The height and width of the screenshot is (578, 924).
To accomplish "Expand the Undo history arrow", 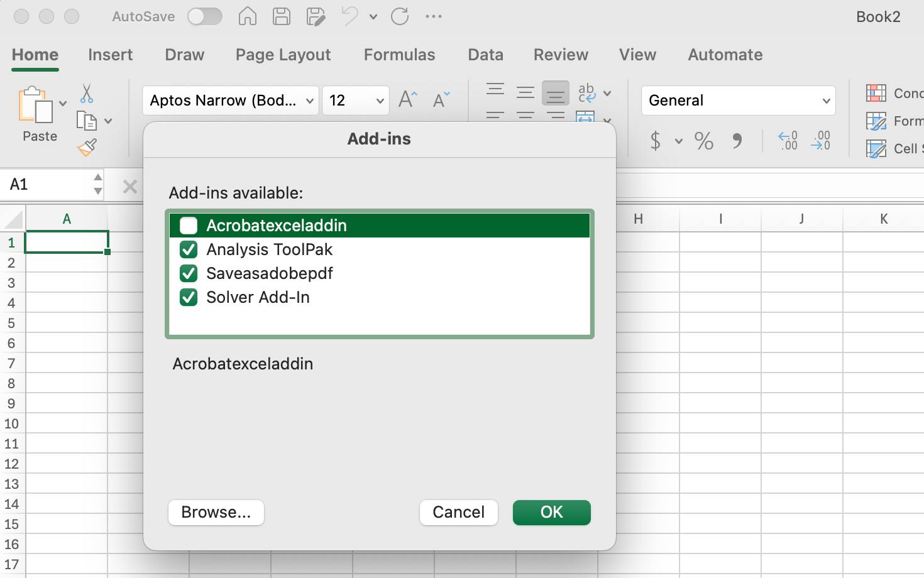I will coord(373,17).
